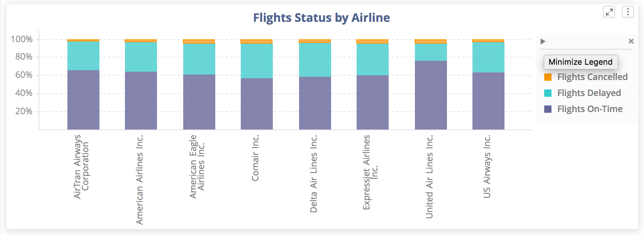Click the Expressjet Airlines Inc. axis label

pyautogui.click(x=370, y=172)
